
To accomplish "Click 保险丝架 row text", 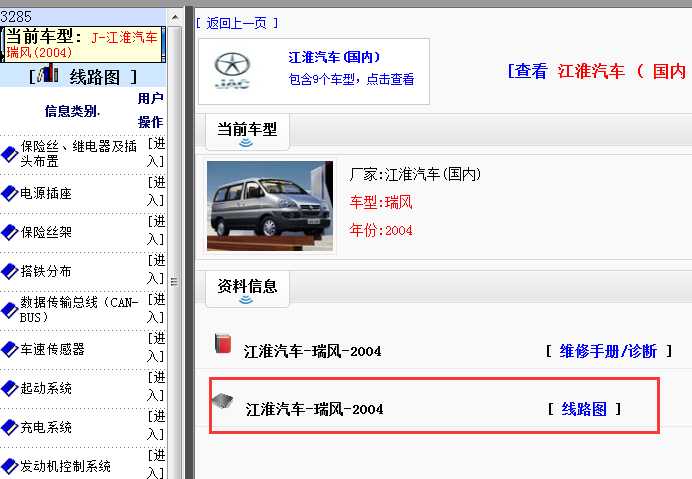I will coord(46,232).
